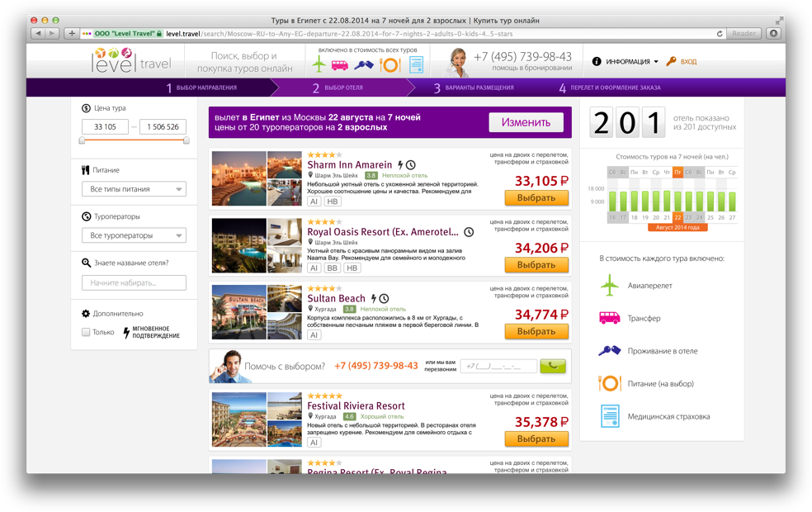Select date 19 in the price chart
812x512 pixels.
tap(645, 218)
